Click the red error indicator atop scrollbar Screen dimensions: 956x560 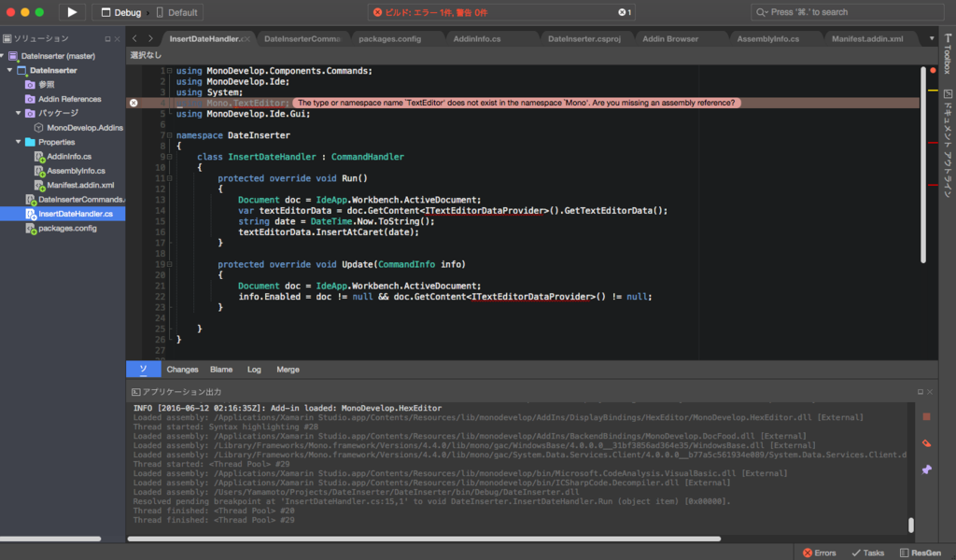933,71
